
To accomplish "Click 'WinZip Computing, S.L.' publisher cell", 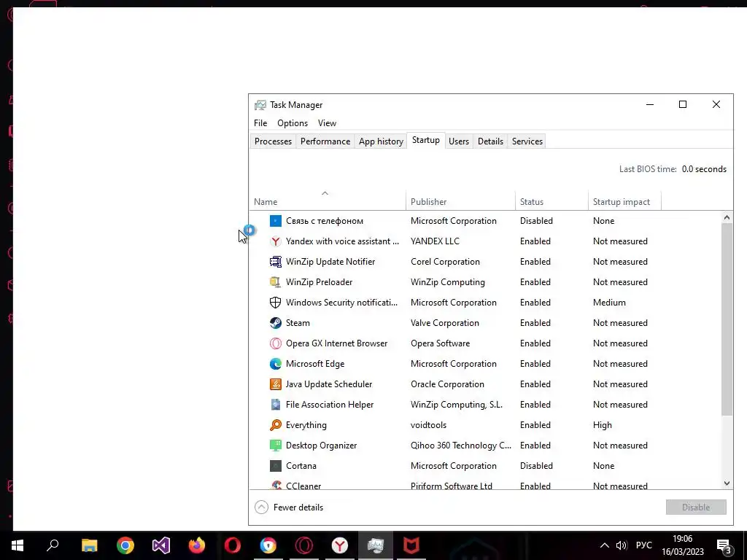I will (457, 405).
